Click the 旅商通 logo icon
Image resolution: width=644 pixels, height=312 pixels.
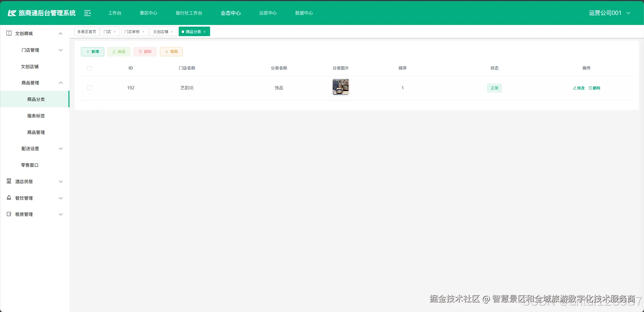click(x=12, y=13)
